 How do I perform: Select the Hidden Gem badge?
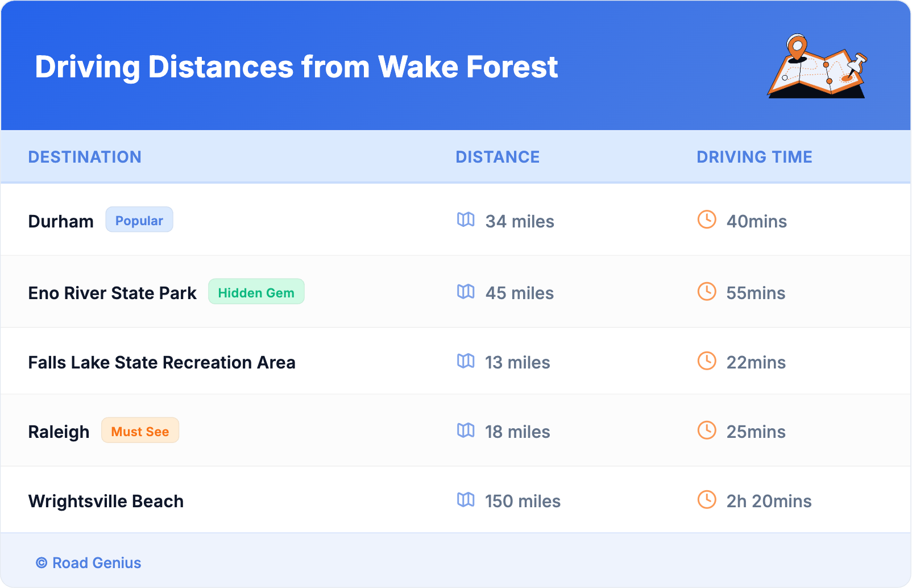click(256, 292)
